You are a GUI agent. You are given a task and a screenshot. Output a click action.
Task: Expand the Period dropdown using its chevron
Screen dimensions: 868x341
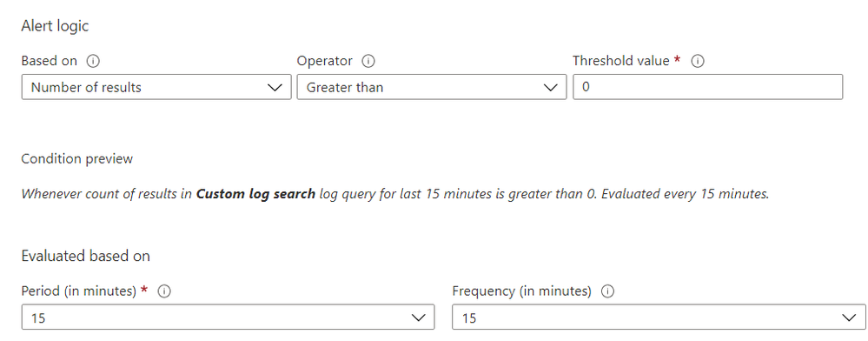(418, 318)
